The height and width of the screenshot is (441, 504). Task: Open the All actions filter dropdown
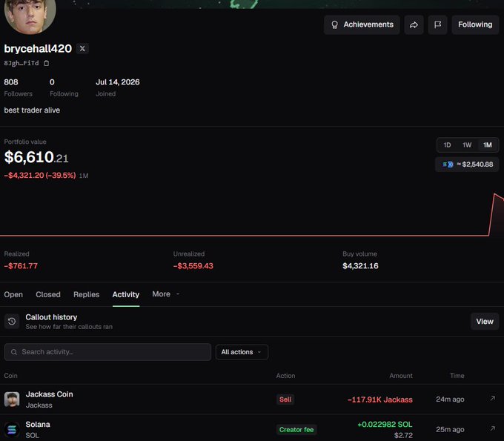point(242,352)
